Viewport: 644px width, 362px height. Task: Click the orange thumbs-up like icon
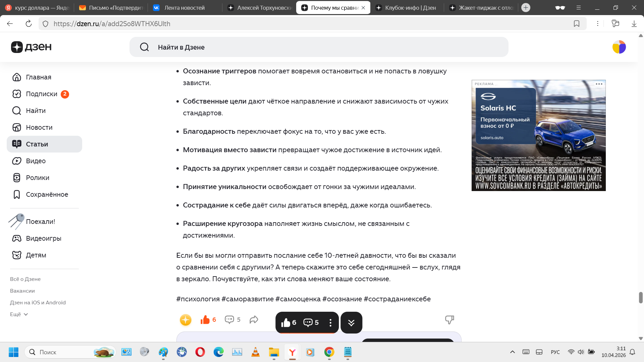tap(205, 320)
